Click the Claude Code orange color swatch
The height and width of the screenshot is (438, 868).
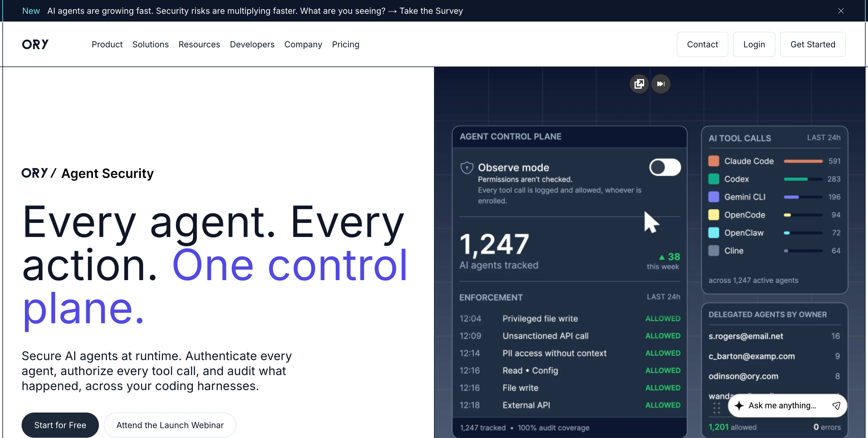point(713,161)
